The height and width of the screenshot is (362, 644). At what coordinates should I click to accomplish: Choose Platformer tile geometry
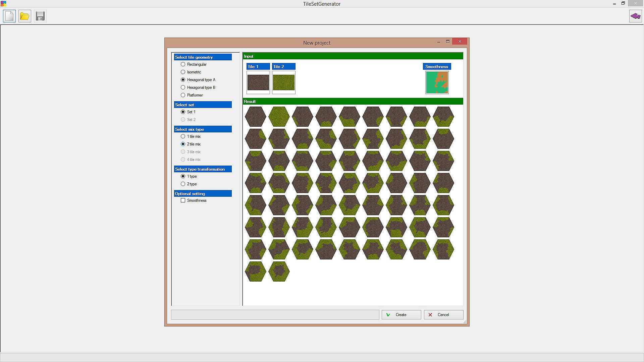pos(183,95)
